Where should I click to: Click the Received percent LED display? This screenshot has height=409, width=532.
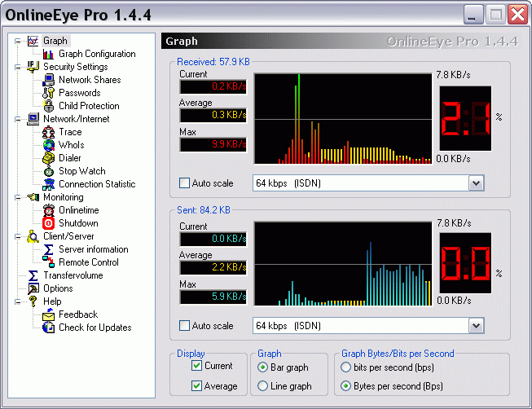coord(465,118)
